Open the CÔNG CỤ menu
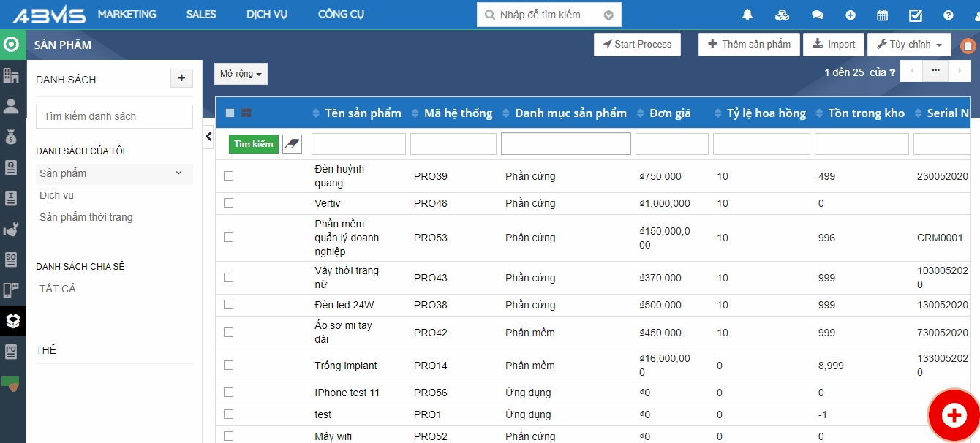Screen dimensions: 980x443 click(341, 14)
